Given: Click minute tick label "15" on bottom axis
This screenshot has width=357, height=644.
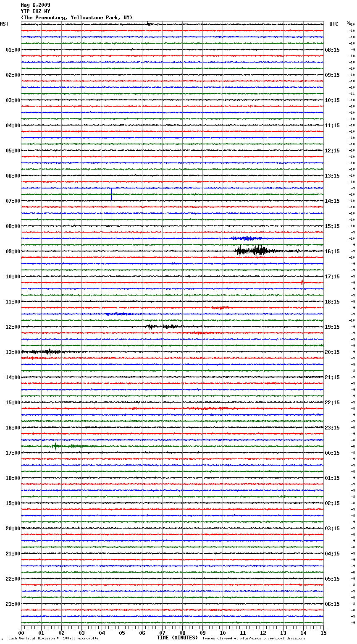Looking at the screenshot, I should pos(323,633).
